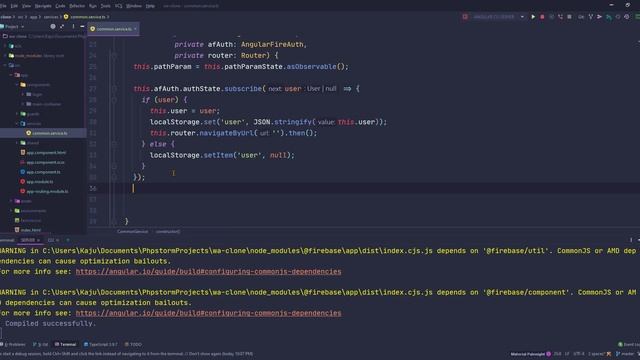Screen dimensions: 640x360
Task: Click the asObservable call in code
Action: coord(311,67)
